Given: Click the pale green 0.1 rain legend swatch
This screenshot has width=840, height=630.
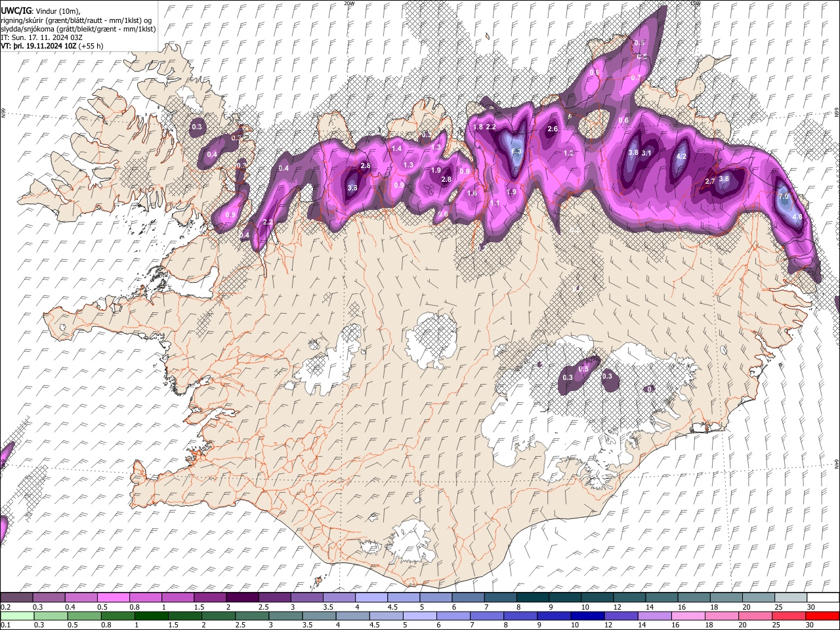Looking at the screenshot, I should coord(17,616).
